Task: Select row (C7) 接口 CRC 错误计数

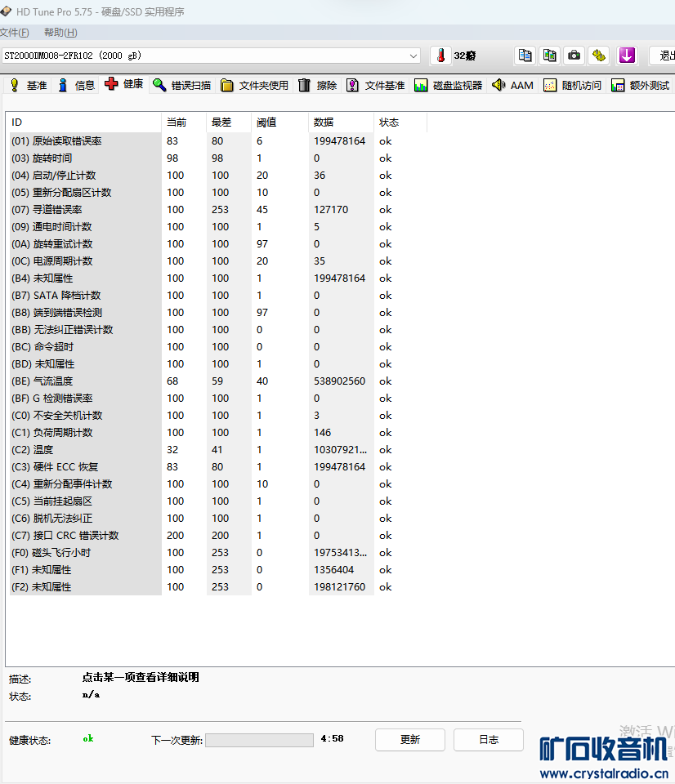Action: [217, 536]
